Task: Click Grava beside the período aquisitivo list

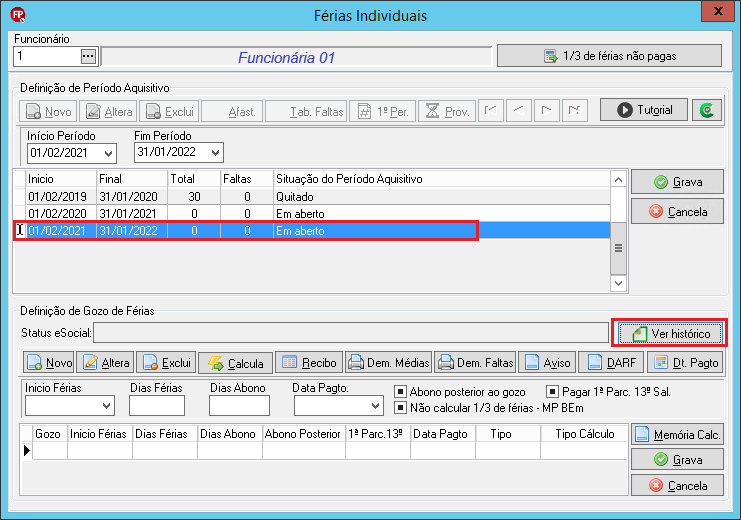Action: point(677,182)
